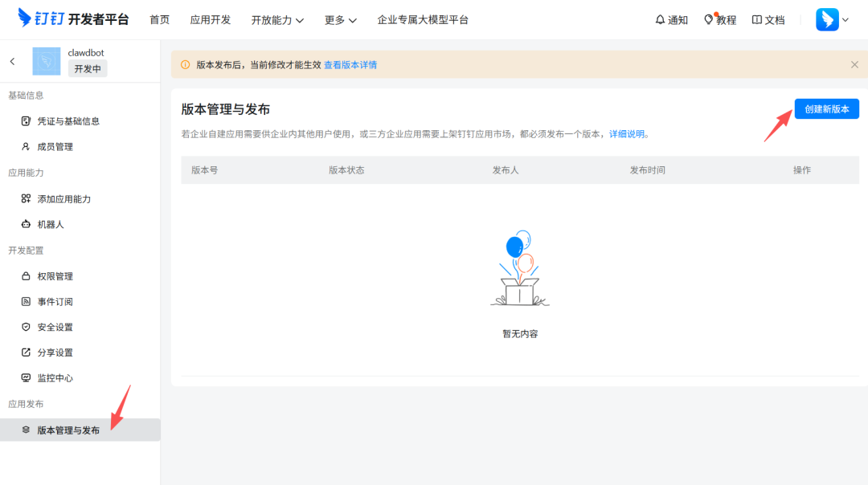Screen dimensions: 868x485
Task: Click the 监控中心 monitor icon
Action: 26,377
